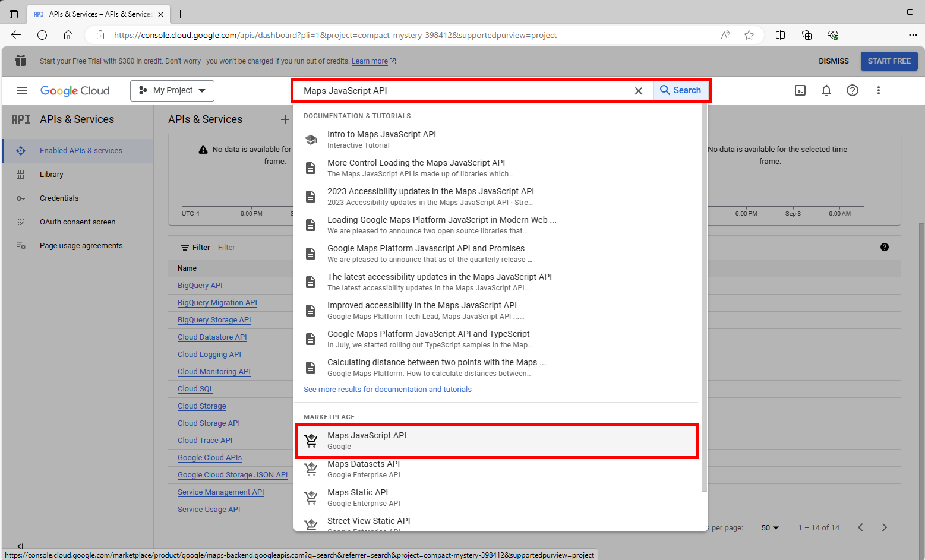Viewport: 925px width, 560px height.
Task: Open the BigQuery API link
Action: [x=200, y=286]
